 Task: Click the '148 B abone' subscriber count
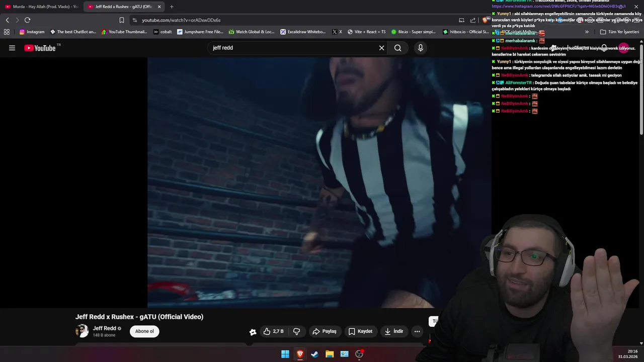click(x=104, y=335)
